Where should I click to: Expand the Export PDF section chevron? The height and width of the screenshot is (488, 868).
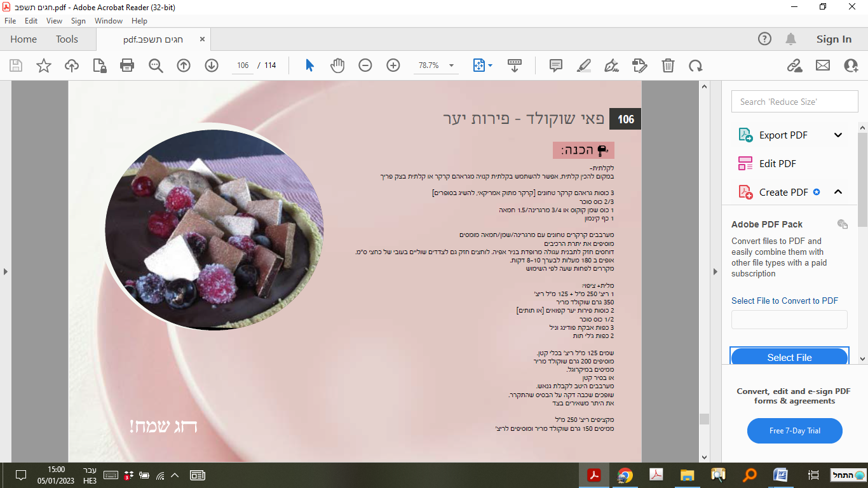click(x=838, y=135)
